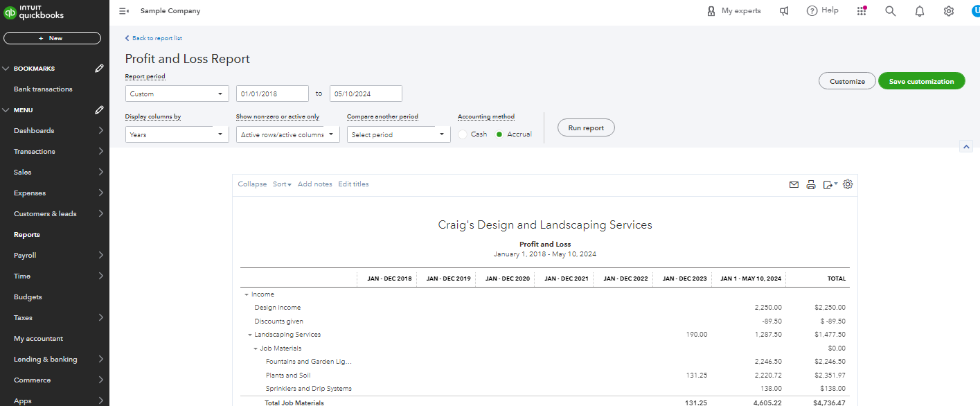This screenshot has width=980, height=406.
Task: Edit menu with pencil icon
Action: (x=100, y=110)
